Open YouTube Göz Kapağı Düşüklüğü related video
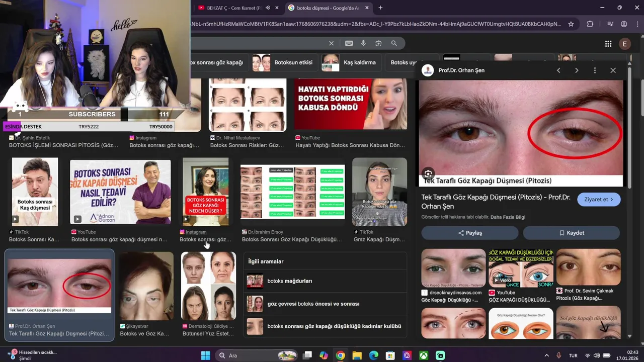Screen dimensions: 644x362 pyautogui.click(x=521, y=268)
